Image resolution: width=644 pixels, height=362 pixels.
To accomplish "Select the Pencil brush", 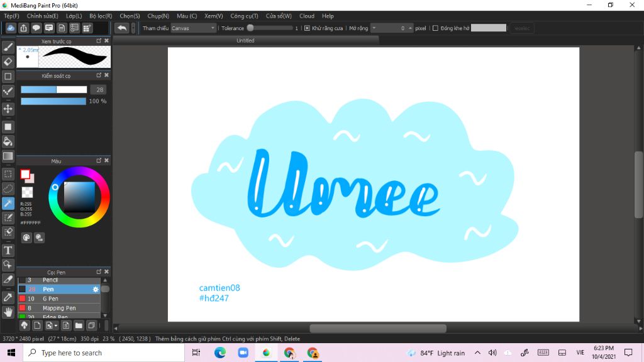I will (x=59, y=280).
